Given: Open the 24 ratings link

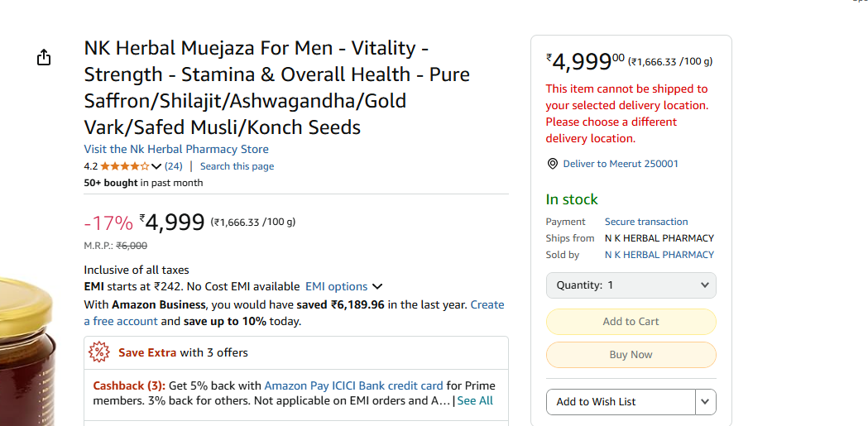Looking at the screenshot, I should pos(173,166).
